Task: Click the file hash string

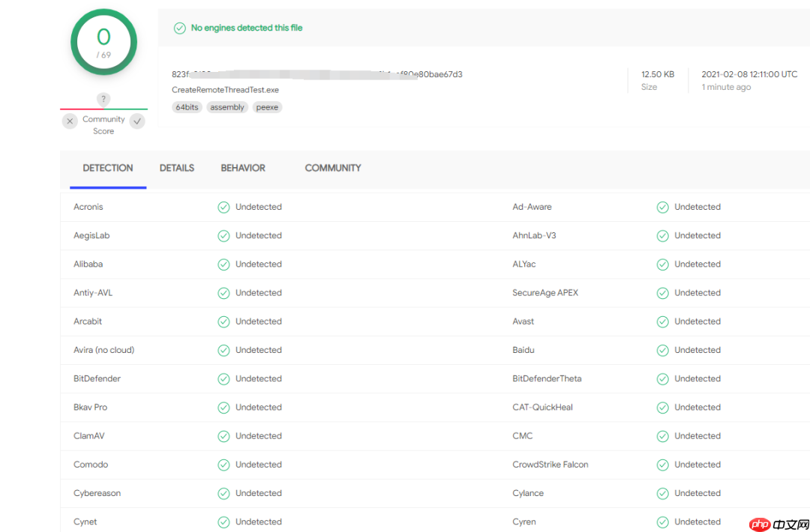Action: (316, 74)
